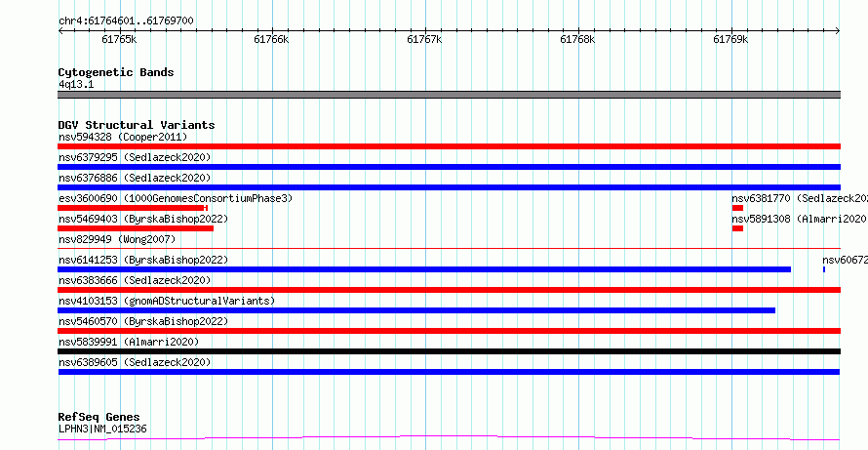Click the nsv6389605 (Sedlazeck2020) label
The width and height of the screenshot is (868, 450).
(135, 362)
